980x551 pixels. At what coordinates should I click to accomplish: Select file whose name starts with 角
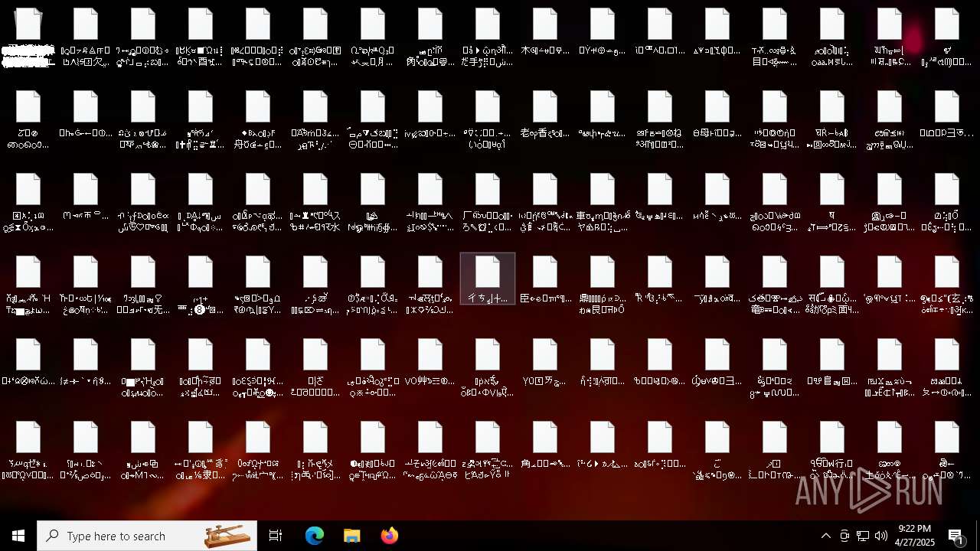(545, 445)
